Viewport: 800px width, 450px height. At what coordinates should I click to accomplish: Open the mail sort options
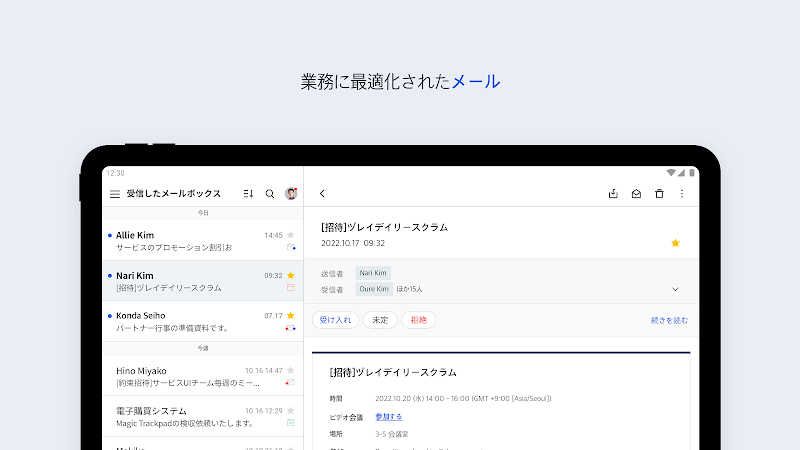pos(248,194)
